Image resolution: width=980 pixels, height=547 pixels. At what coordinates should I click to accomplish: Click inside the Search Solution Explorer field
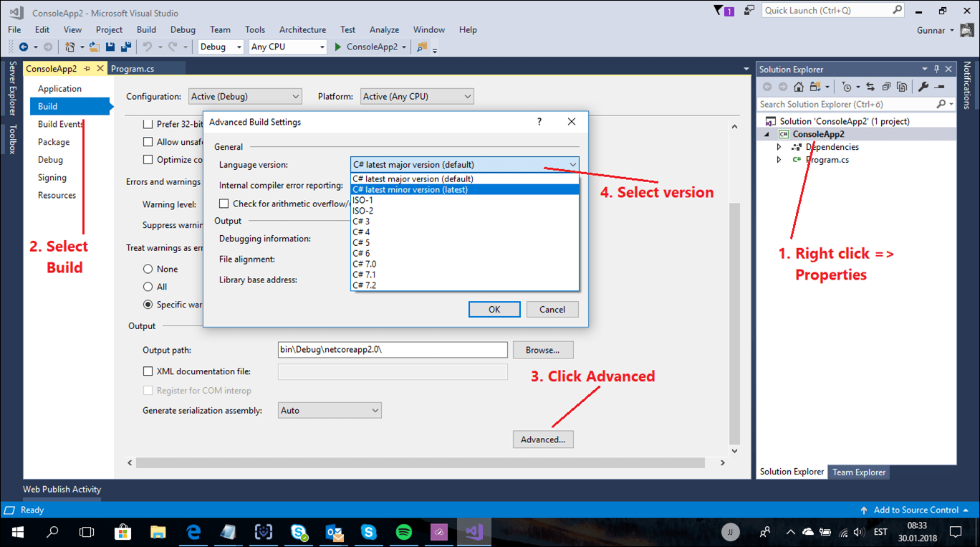point(845,104)
